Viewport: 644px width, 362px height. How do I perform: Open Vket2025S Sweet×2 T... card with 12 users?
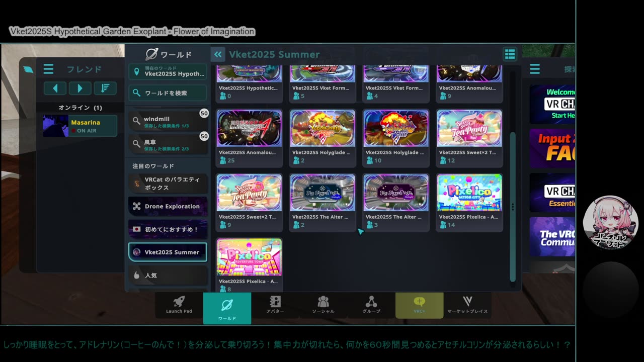(x=469, y=138)
